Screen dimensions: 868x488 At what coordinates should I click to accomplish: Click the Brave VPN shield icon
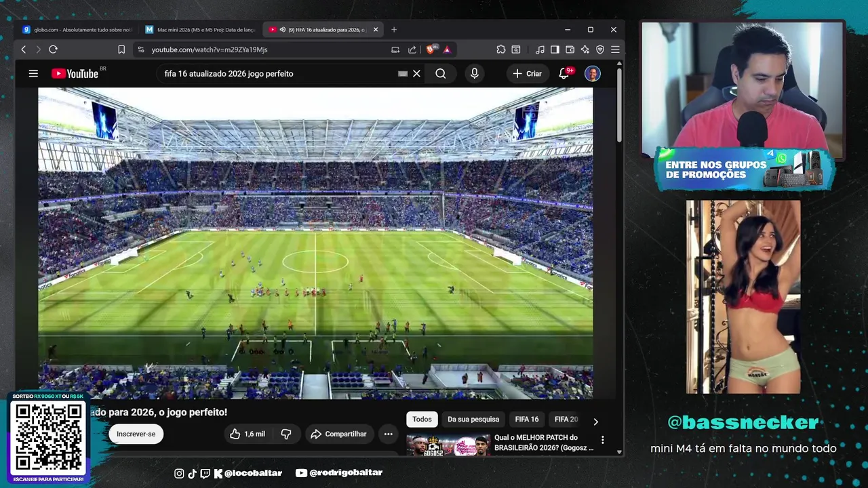[x=600, y=49]
